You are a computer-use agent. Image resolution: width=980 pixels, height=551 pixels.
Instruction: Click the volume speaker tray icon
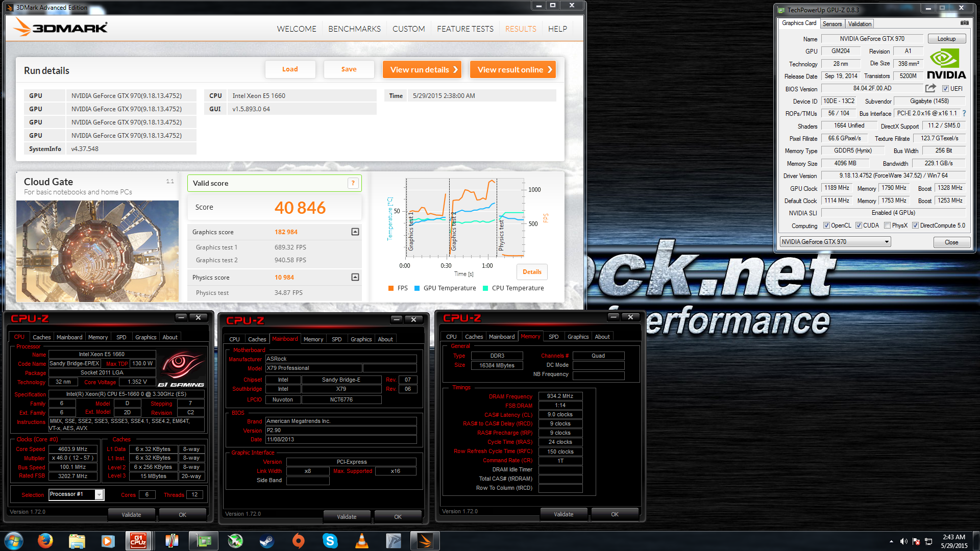click(903, 541)
